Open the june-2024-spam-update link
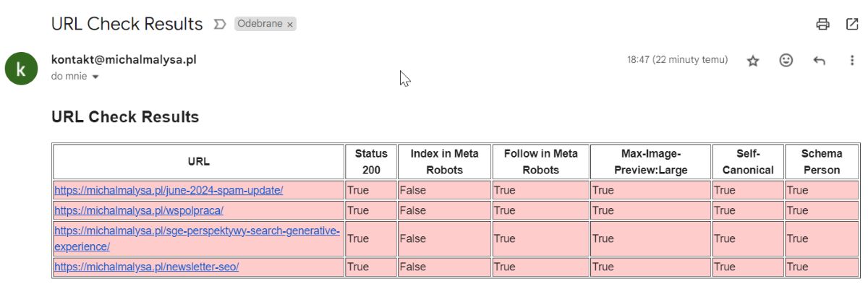Image resolution: width=868 pixels, height=289 pixels. point(169,190)
